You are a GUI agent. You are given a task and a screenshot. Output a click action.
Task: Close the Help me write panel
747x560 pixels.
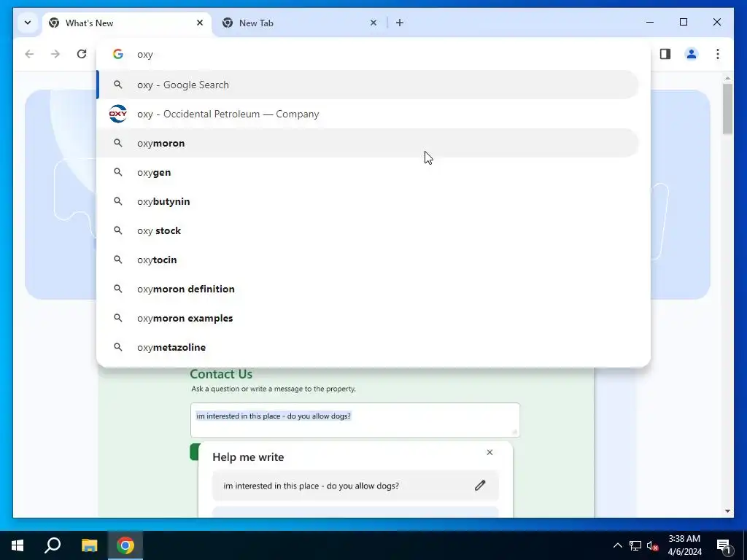pyautogui.click(x=489, y=452)
